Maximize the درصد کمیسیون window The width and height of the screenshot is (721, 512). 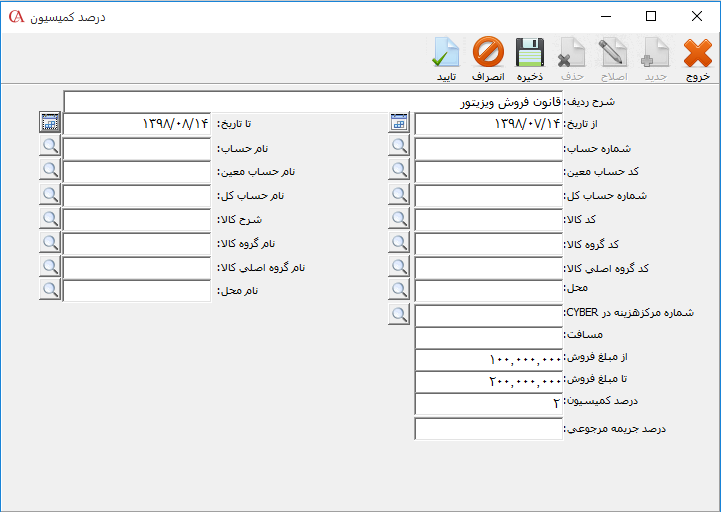pos(651,17)
